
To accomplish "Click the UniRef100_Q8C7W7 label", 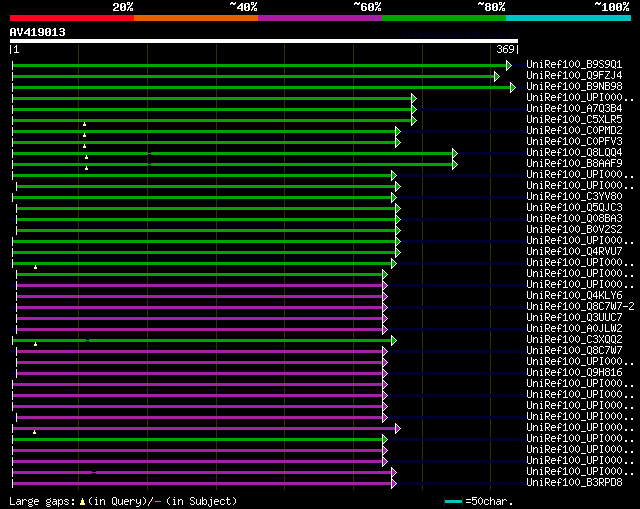I will (x=574, y=351).
